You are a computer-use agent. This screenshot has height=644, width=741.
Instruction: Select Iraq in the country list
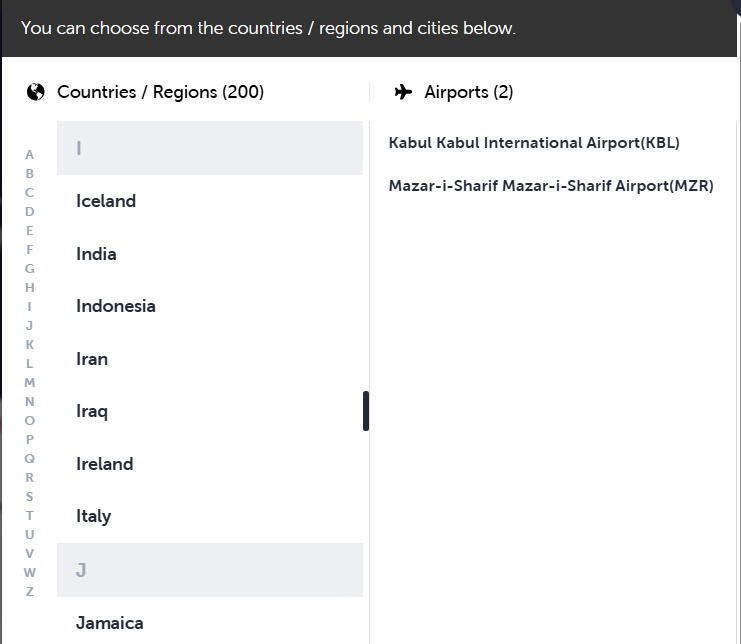click(210, 412)
